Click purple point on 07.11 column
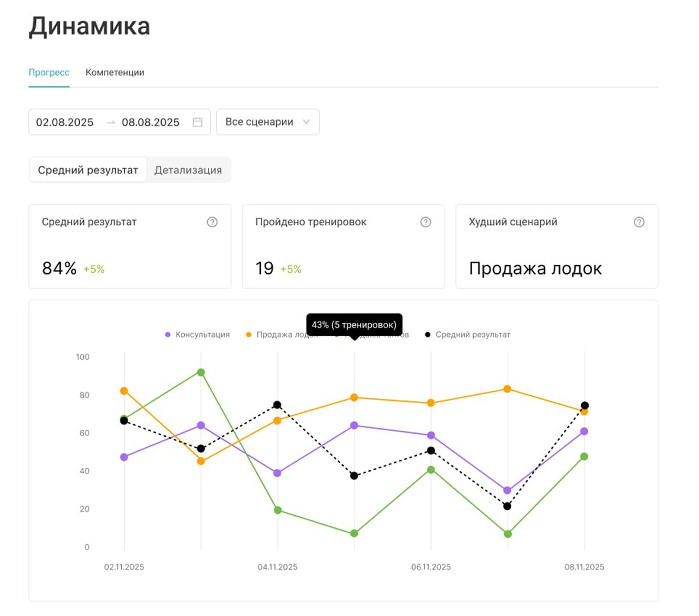The height and width of the screenshot is (616, 699). [507, 490]
